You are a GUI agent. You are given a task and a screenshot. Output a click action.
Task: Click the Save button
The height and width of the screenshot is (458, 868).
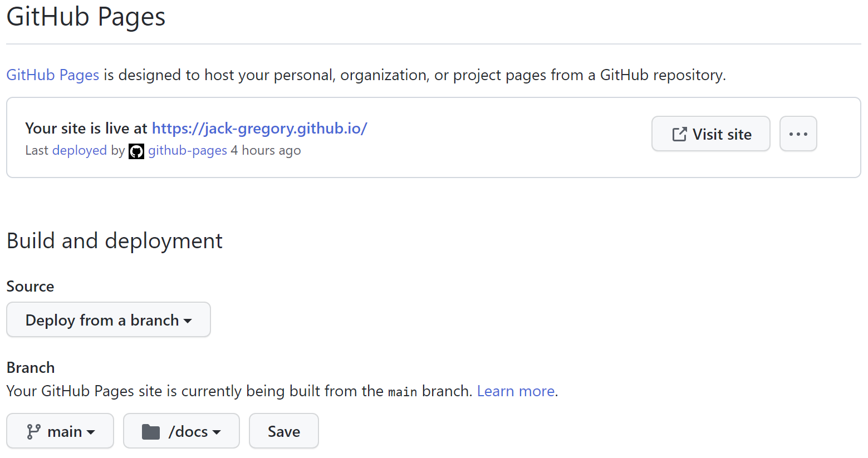point(284,431)
